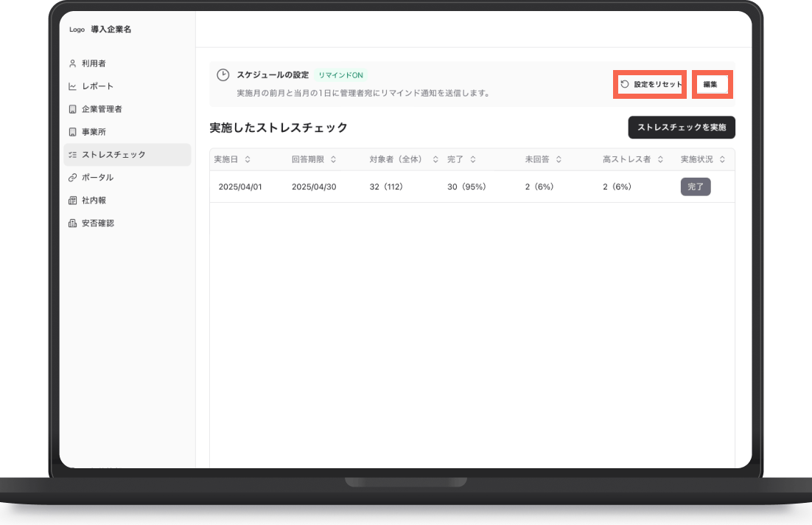812x525 pixels.
Task: Open the レポート menu item
Action: 127,86
